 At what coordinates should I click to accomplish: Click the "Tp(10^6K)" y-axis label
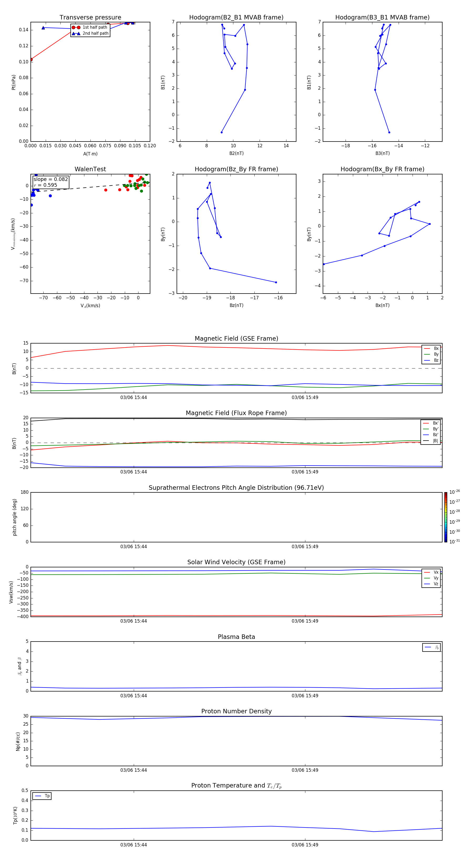[15, 815]
